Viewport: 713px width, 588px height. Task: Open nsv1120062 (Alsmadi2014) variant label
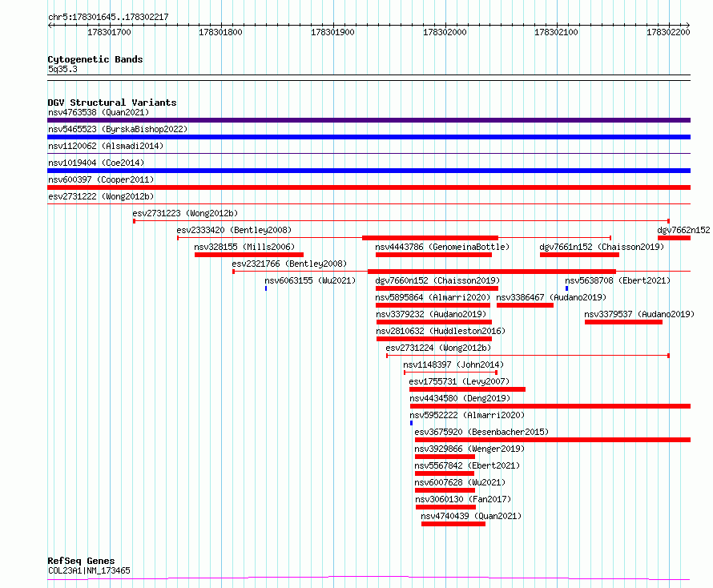(x=106, y=146)
